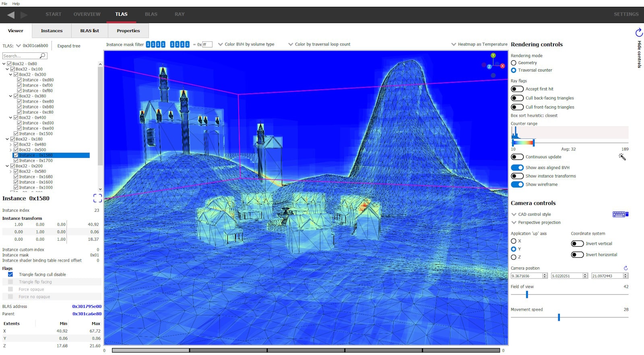Click the tree search input field
Image resolution: width=644 pixels, height=355 pixels.
pos(20,56)
